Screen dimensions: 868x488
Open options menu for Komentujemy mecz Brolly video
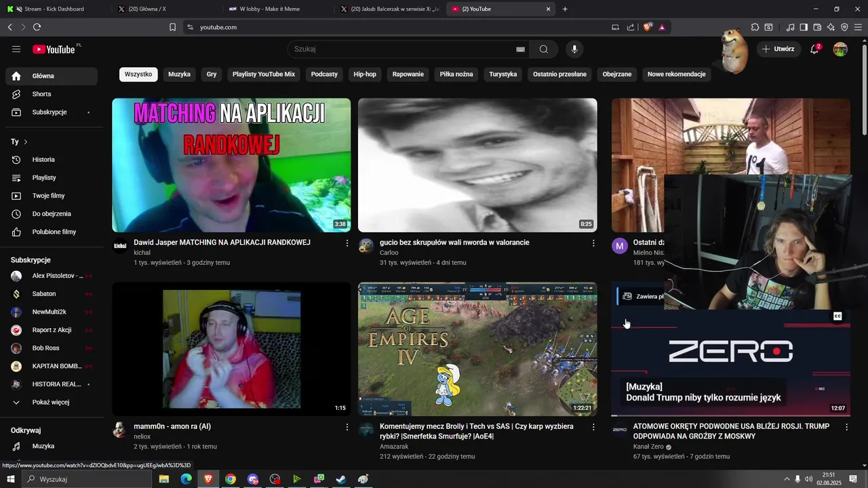coord(593,427)
